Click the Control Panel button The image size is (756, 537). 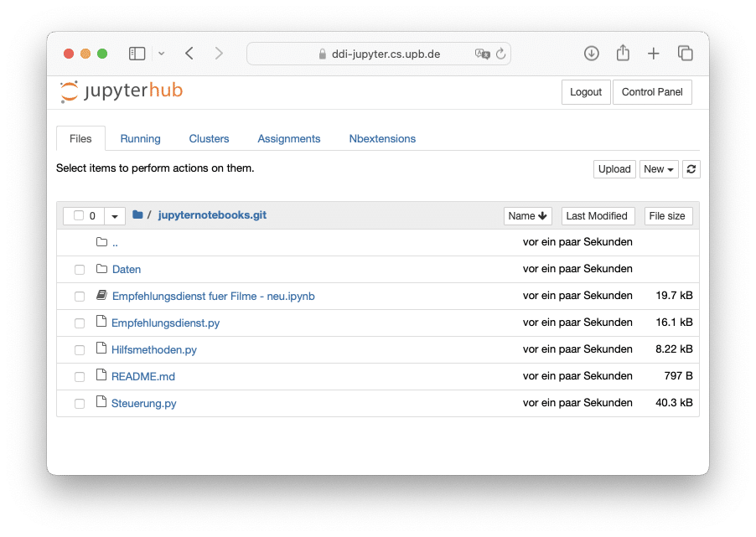click(652, 92)
